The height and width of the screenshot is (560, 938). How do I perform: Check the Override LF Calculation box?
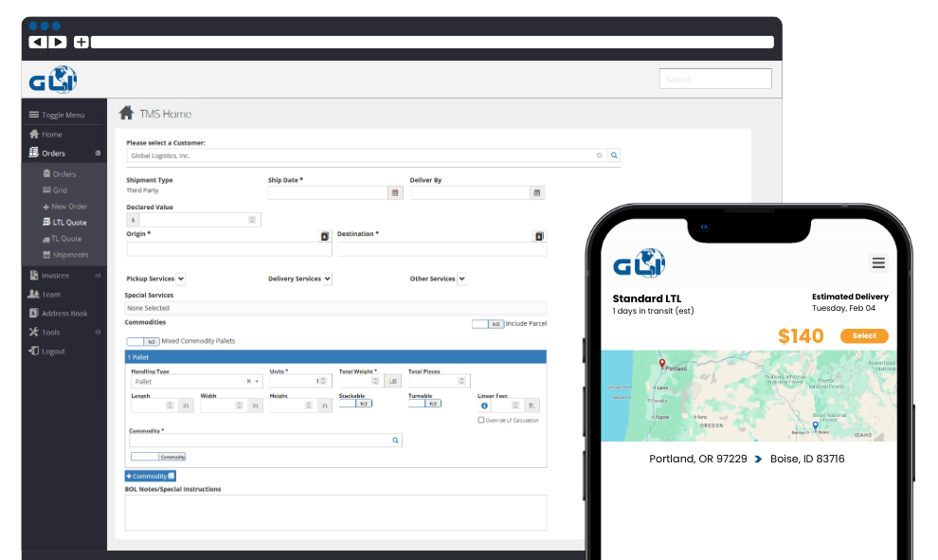pyautogui.click(x=481, y=420)
